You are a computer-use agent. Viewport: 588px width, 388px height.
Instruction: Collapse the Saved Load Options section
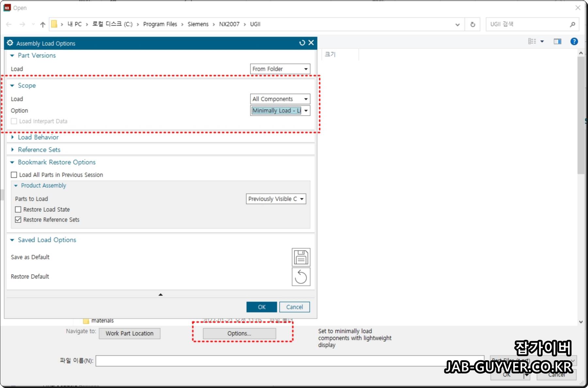(x=12, y=240)
